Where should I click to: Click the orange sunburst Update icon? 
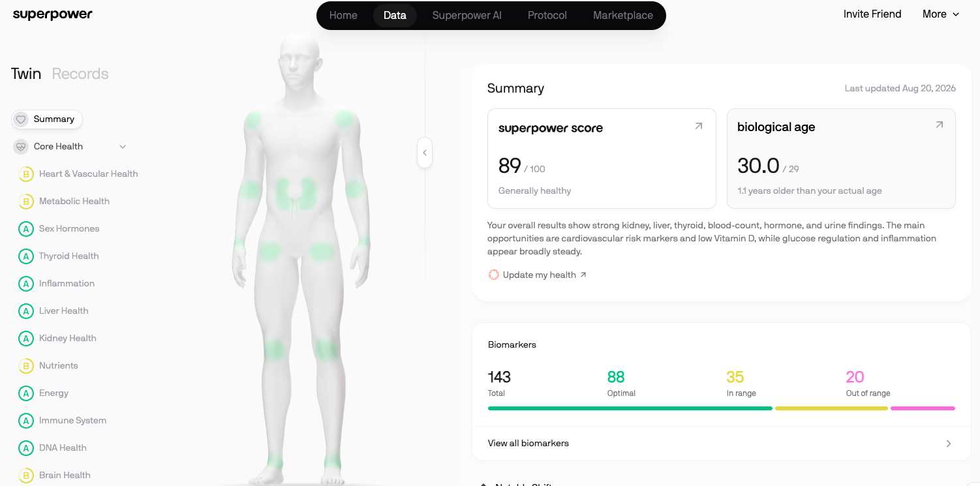coord(494,275)
